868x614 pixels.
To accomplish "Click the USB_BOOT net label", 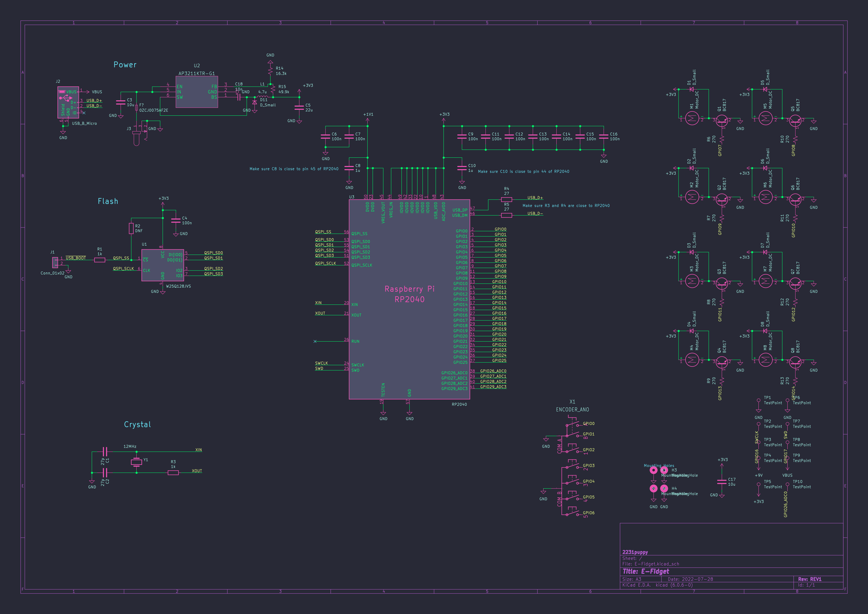I will point(76,258).
